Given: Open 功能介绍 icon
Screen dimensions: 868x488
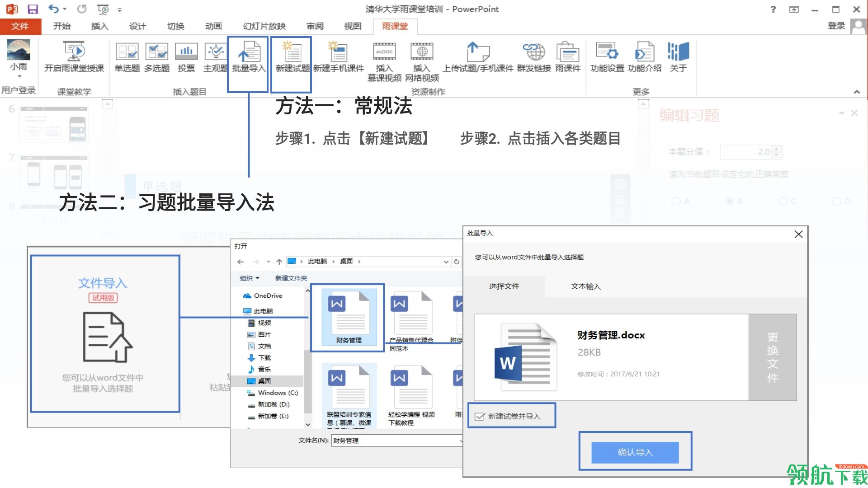Looking at the screenshot, I should click(645, 57).
